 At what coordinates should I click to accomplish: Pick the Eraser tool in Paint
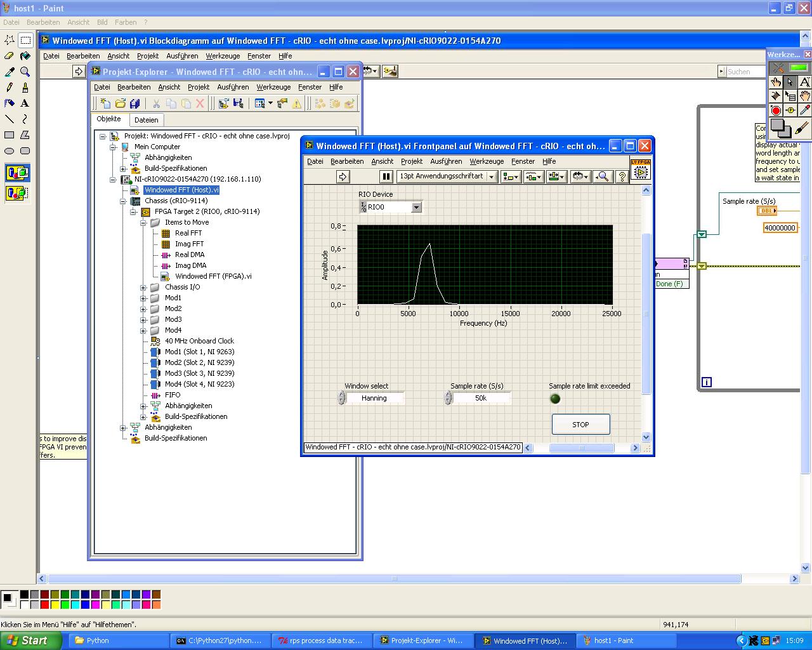10,56
